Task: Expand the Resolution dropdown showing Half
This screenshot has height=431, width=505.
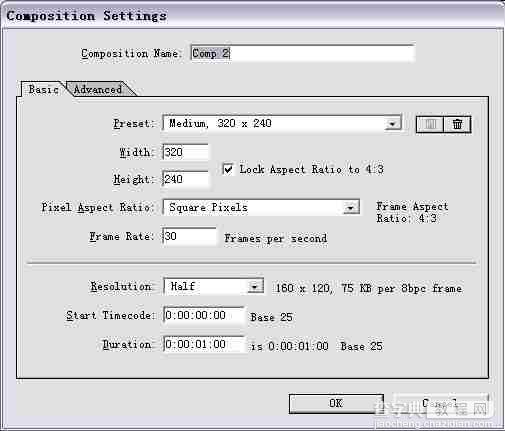Action: [255, 287]
